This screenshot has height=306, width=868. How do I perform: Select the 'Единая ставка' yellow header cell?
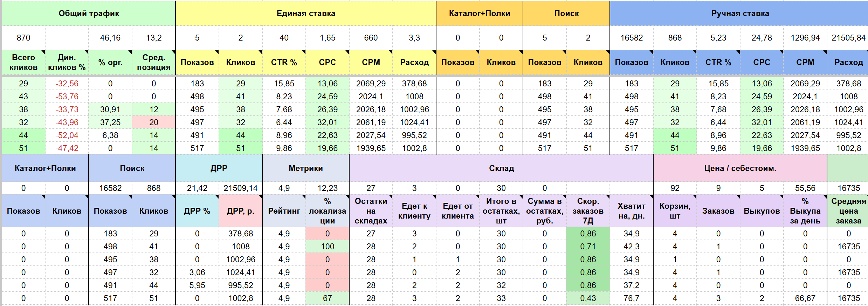(306, 13)
